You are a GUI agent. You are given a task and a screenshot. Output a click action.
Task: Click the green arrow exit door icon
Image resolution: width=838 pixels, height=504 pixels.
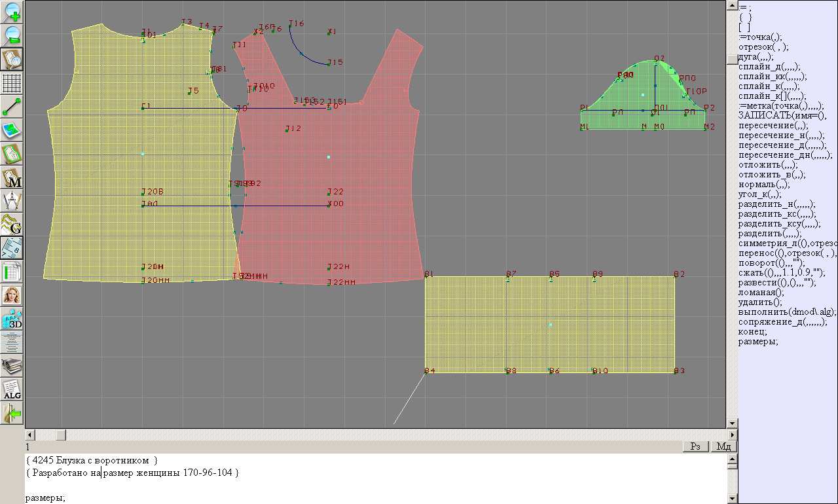[12, 413]
